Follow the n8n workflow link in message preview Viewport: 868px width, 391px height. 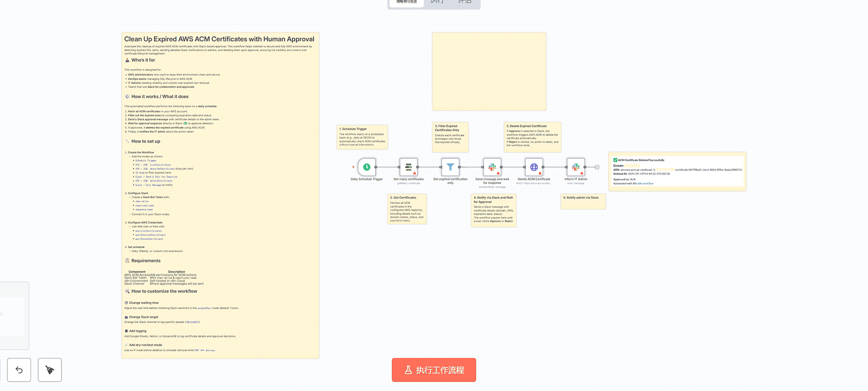coord(645,184)
